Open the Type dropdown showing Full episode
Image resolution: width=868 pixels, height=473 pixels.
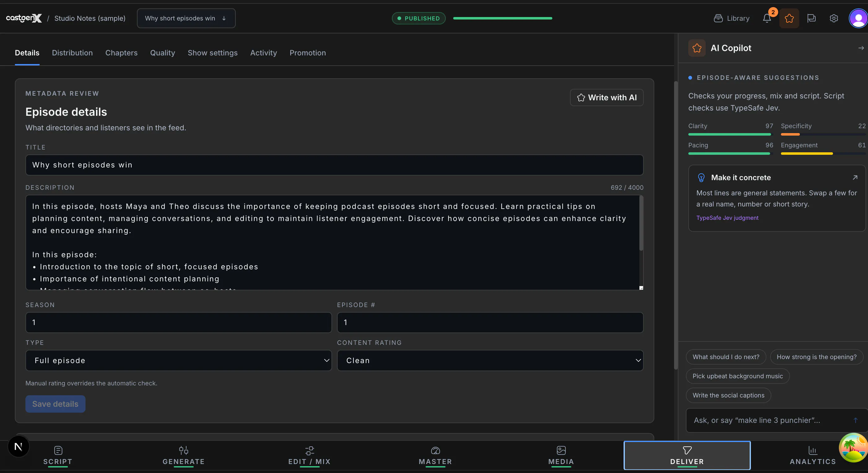click(x=178, y=361)
